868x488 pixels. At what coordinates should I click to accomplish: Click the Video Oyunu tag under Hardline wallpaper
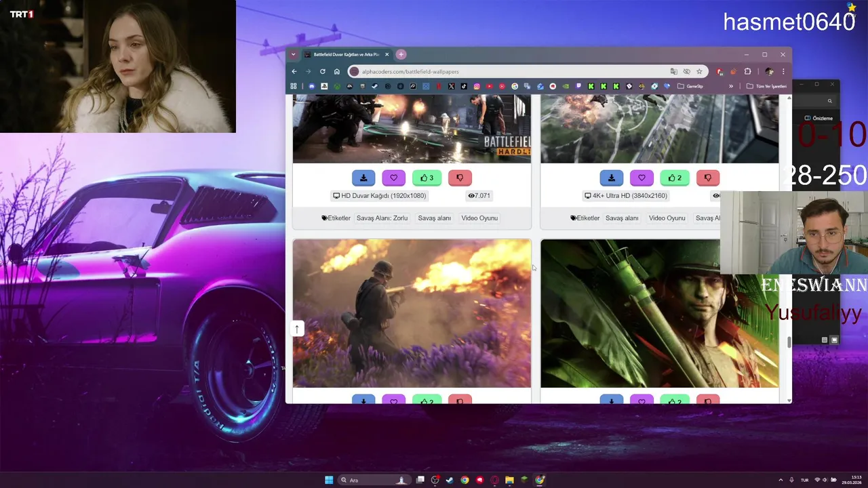click(479, 218)
